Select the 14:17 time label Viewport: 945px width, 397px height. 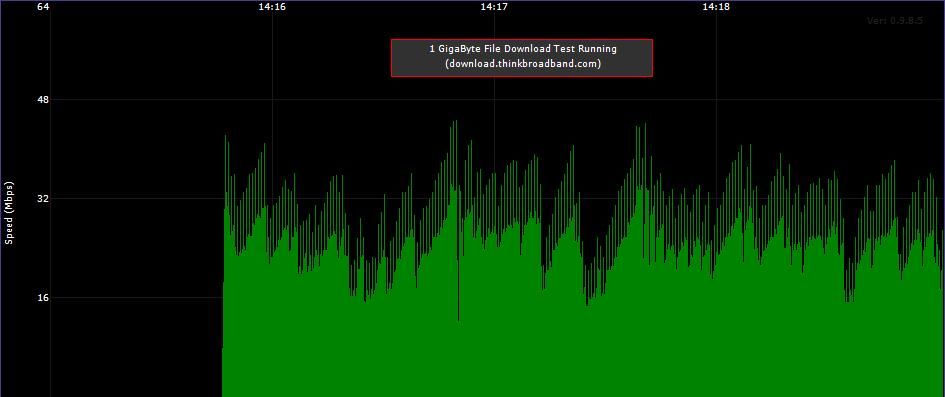pos(494,7)
